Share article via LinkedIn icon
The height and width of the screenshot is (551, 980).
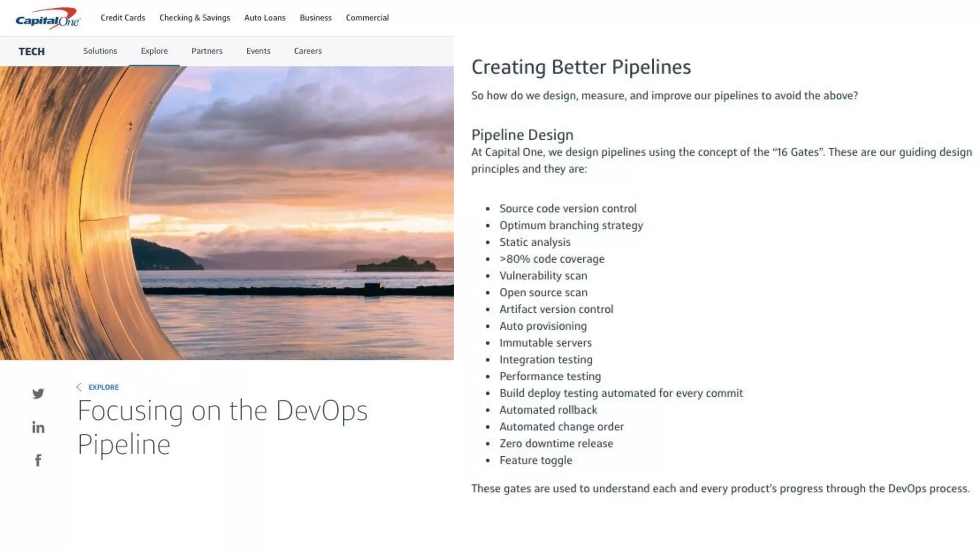click(x=38, y=427)
